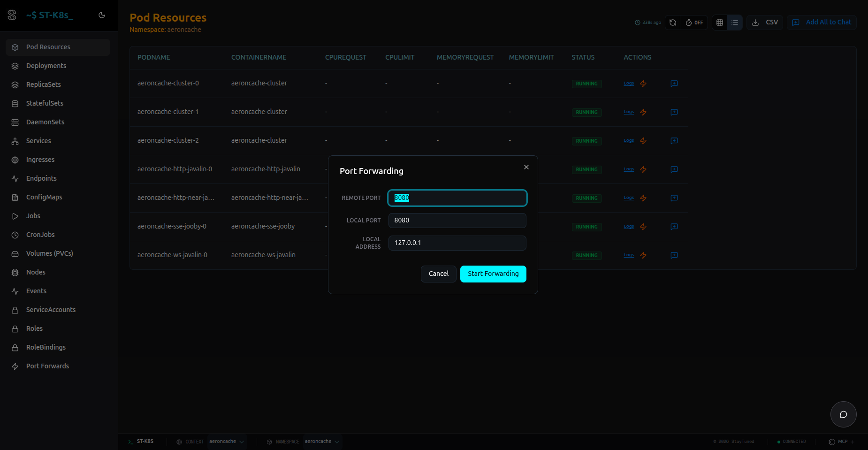Click the CONTAINERNAME column header
868x450 pixels.
pos(259,57)
